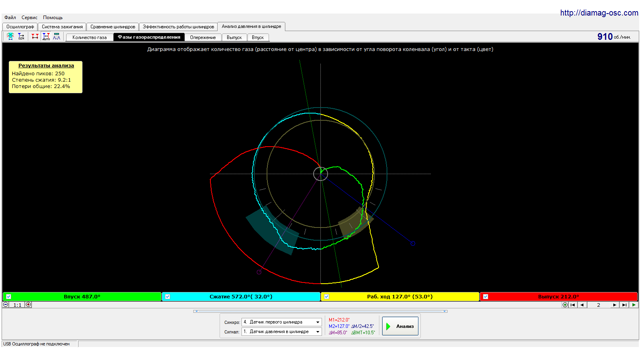Switch to the Сравнение цилиндров tab
The height and width of the screenshot is (349, 644).
point(113,27)
